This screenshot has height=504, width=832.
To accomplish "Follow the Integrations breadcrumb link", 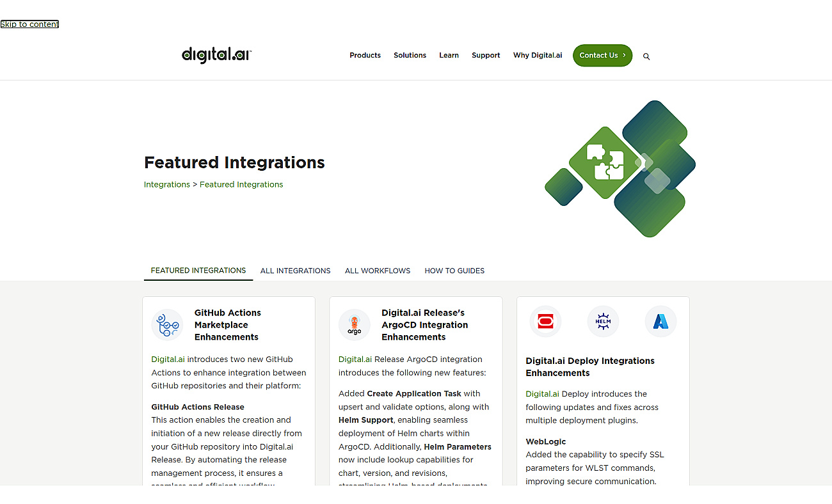I will point(166,184).
